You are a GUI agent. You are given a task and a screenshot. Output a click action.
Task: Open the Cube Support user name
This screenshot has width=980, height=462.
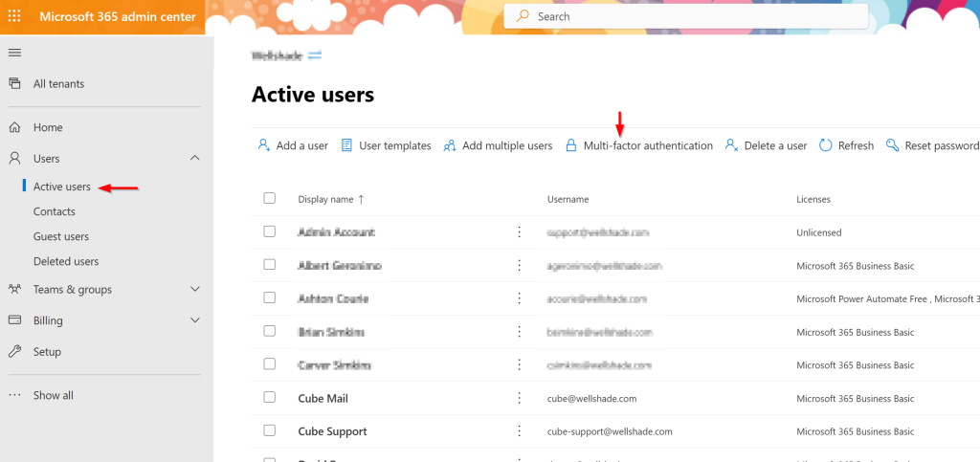[x=332, y=431]
